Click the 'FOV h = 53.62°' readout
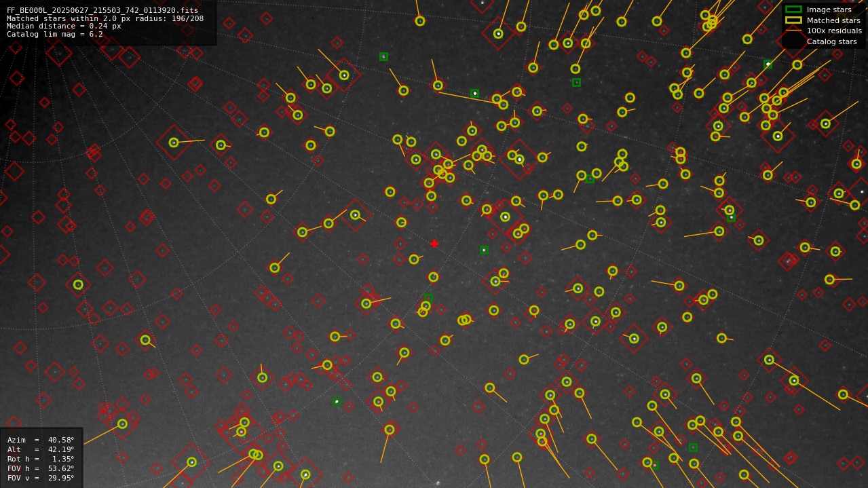The height and width of the screenshot is (488, 868). pos(41,468)
